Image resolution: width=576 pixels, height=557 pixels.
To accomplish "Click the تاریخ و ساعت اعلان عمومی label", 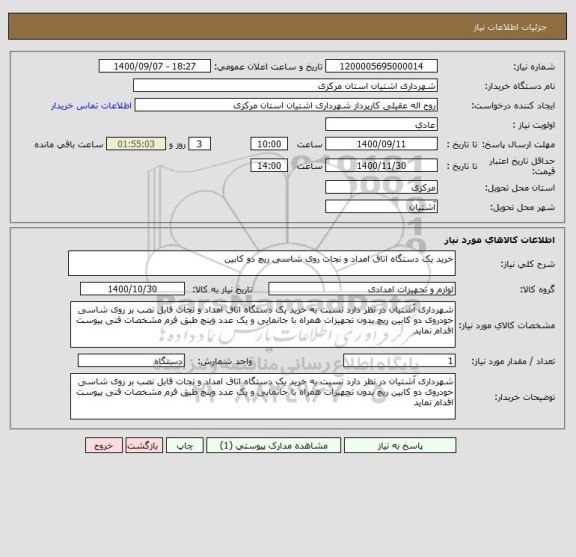I will point(268,67).
